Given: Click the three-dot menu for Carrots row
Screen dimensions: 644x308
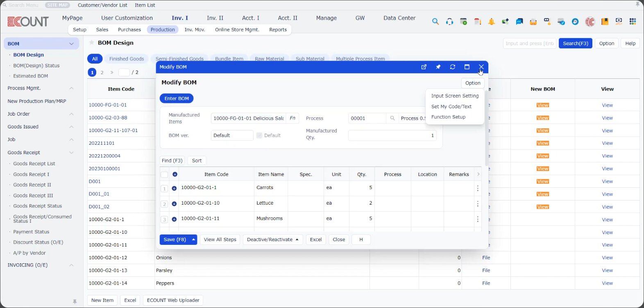Looking at the screenshot, I should pyautogui.click(x=477, y=188).
